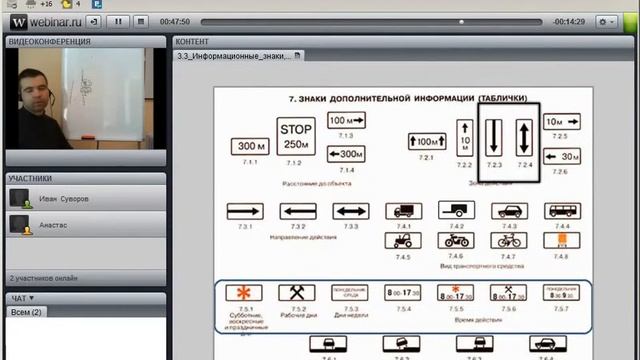Click the Вид транспортного средства caption
Image resolution: width=640 pixels, height=360 pixels.
coord(482,266)
